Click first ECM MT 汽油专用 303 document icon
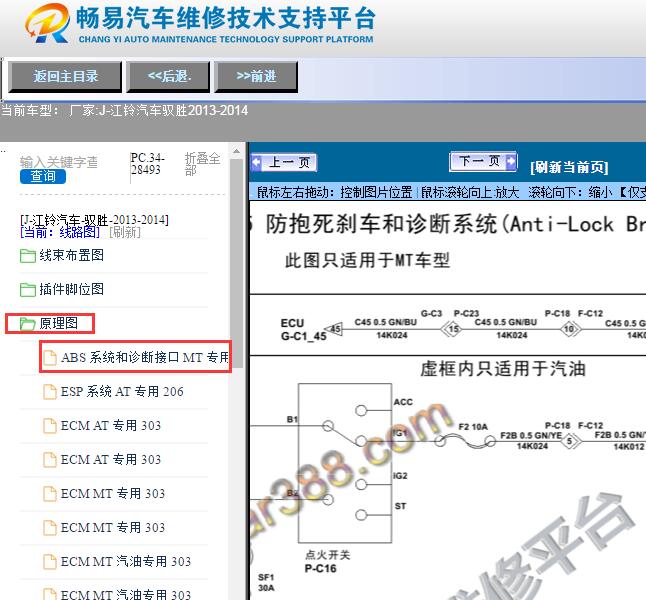This screenshot has width=646, height=600. [50, 561]
